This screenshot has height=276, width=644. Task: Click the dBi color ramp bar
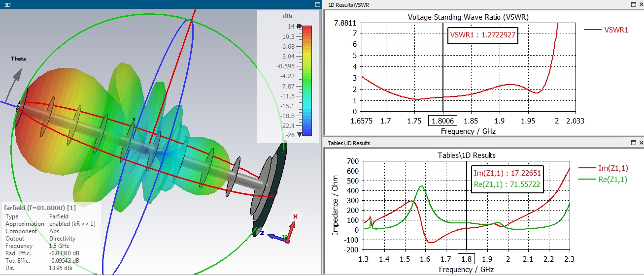pos(306,80)
